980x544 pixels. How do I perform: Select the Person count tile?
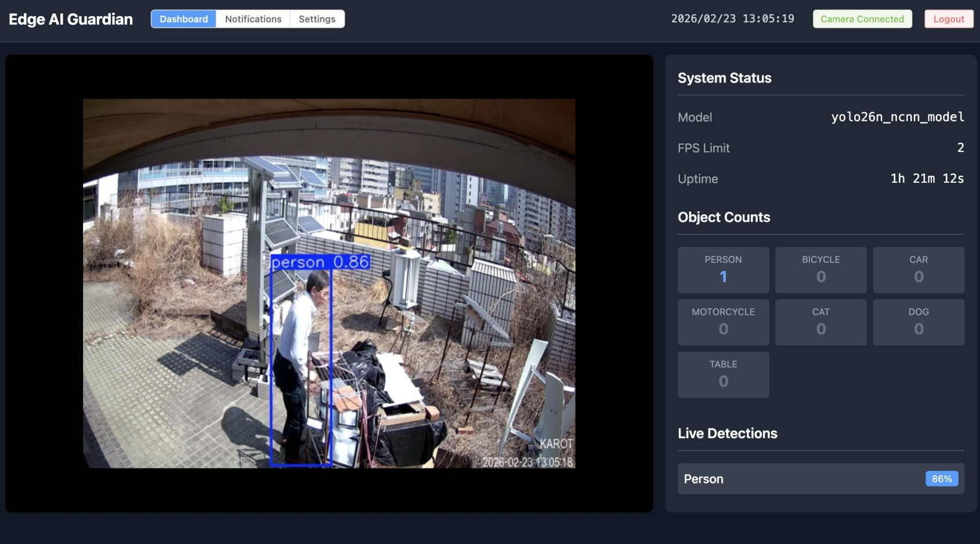723,270
